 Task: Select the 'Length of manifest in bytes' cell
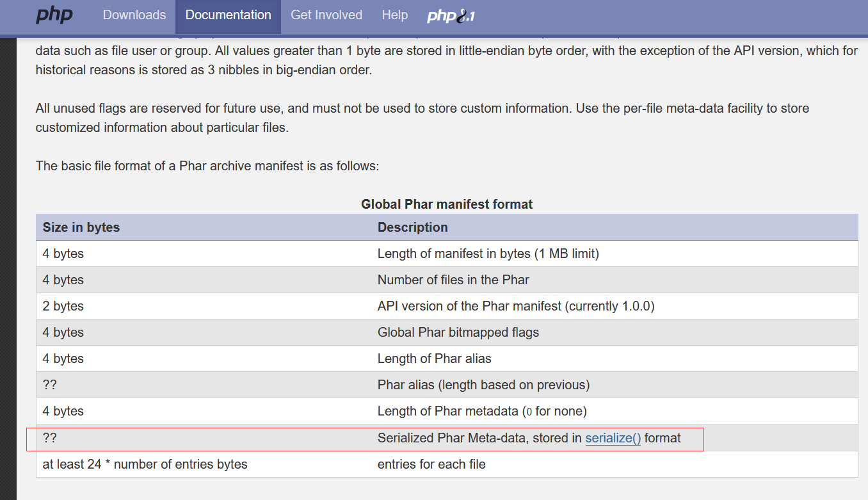click(488, 254)
